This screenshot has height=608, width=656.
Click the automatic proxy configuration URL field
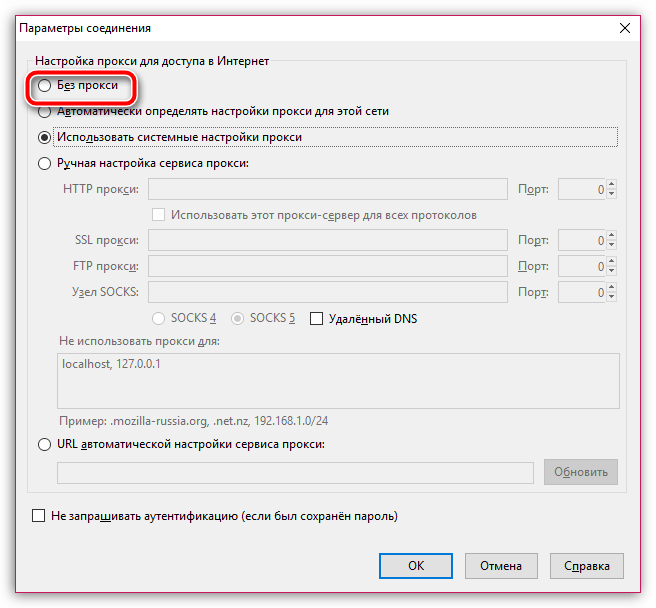pos(295,473)
